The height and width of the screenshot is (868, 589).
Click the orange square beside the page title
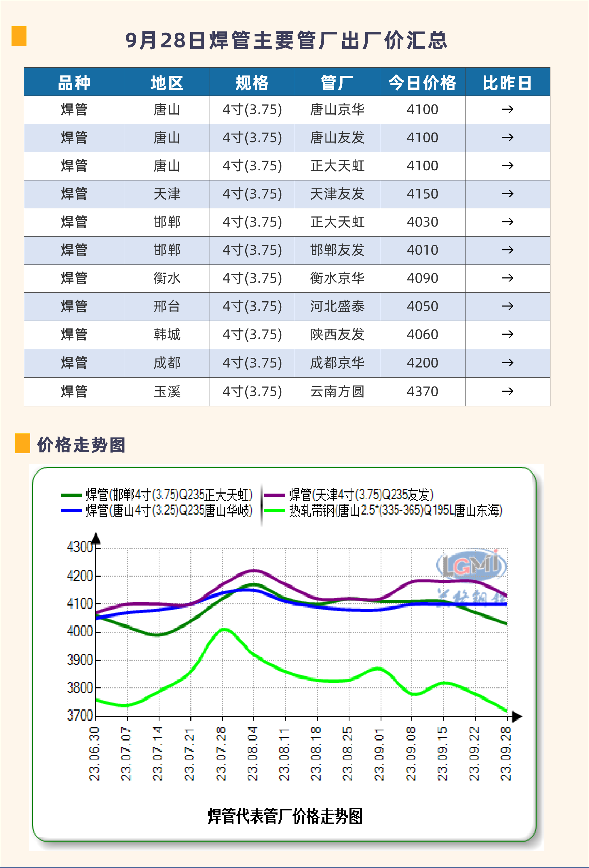(x=19, y=36)
